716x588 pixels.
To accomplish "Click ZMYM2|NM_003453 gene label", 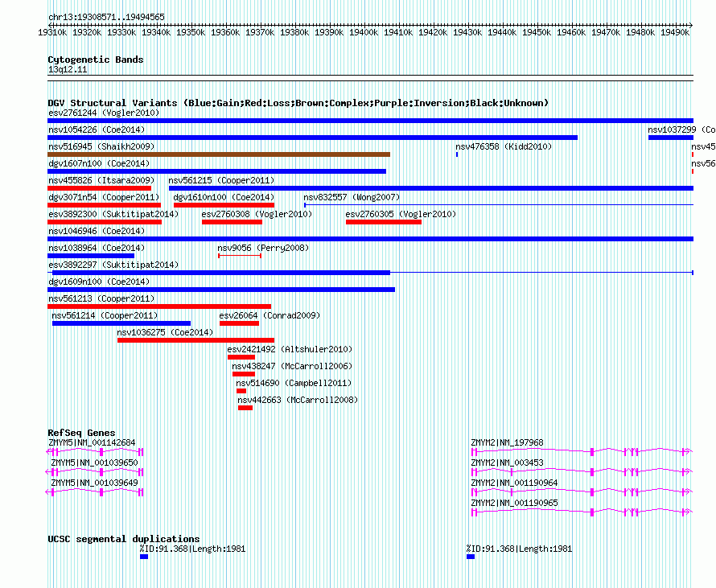I will pos(508,463).
